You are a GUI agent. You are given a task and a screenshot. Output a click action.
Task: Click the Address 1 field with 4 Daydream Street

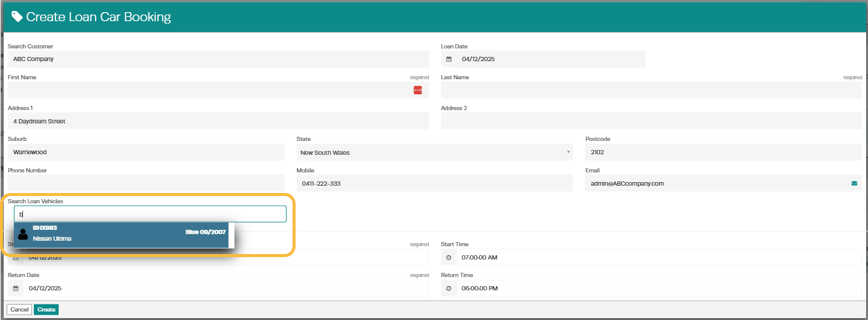[x=218, y=121]
